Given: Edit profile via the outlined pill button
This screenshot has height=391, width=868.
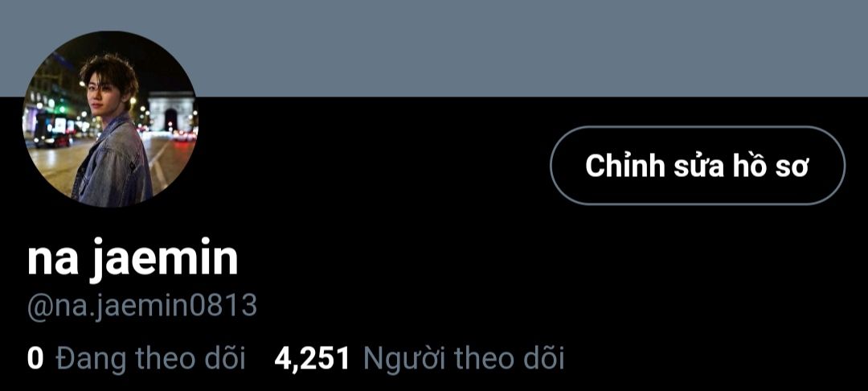Looking at the screenshot, I should [698, 166].
